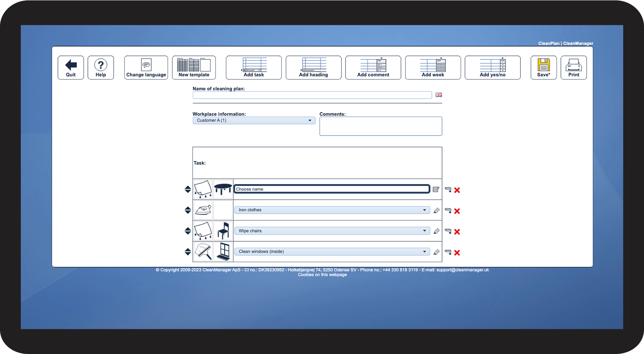Screen dimensions: 644x354
Task: Open the CleanPlan link in header
Action: click(549, 43)
